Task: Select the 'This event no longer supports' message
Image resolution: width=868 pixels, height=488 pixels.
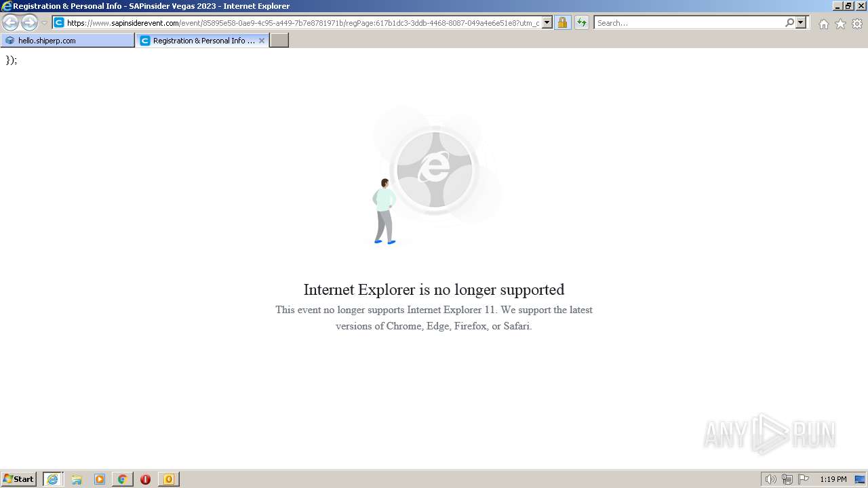Action: coord(434,318)
